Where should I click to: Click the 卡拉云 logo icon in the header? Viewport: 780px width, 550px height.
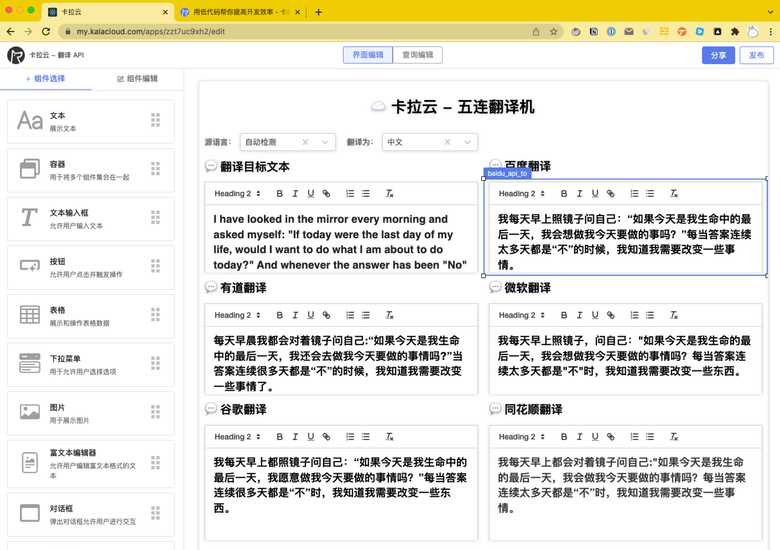16,55
